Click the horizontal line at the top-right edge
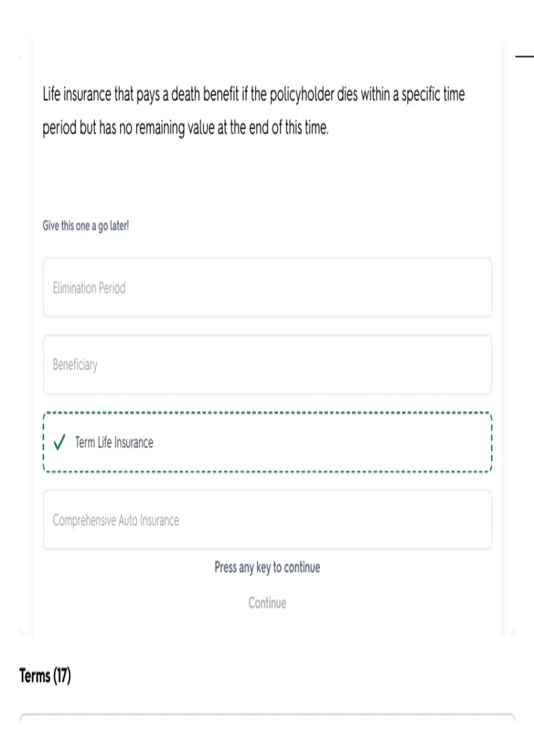 (524, 56)
